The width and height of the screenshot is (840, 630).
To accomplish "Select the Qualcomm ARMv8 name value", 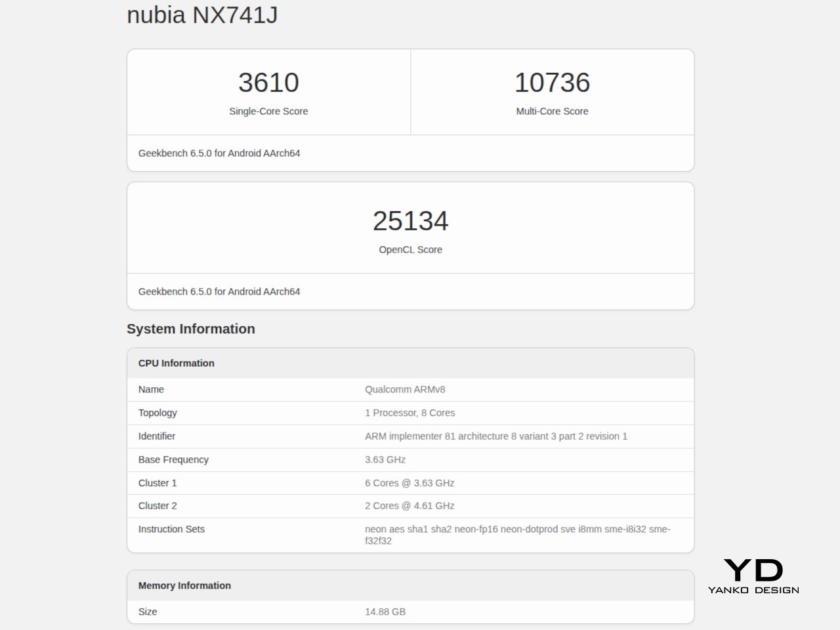I will click(x=405, y=390).
